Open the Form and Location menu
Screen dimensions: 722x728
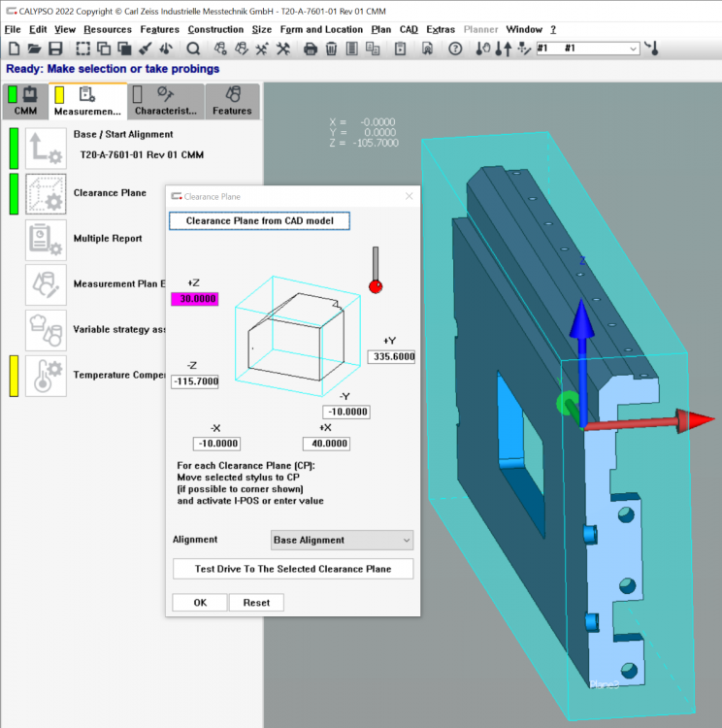pyautogui.click(x=321, y=29)
